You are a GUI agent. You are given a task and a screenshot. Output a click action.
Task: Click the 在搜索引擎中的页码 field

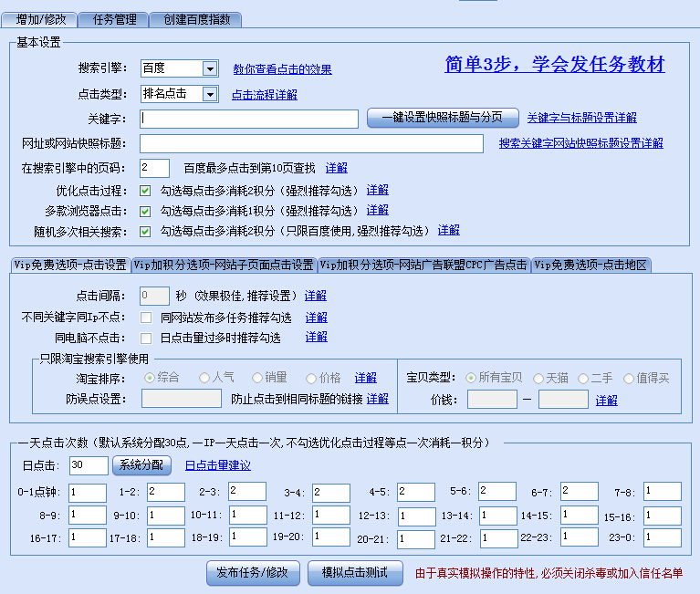154,168
